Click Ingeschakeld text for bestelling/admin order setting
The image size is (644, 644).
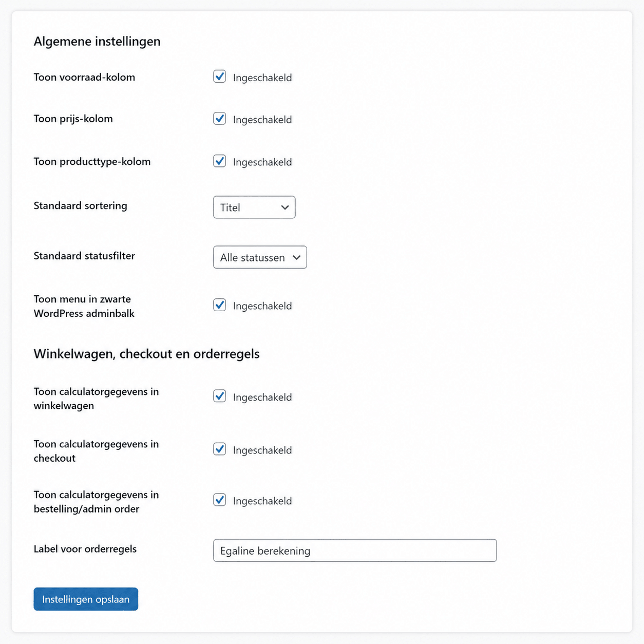pos(262,501)
